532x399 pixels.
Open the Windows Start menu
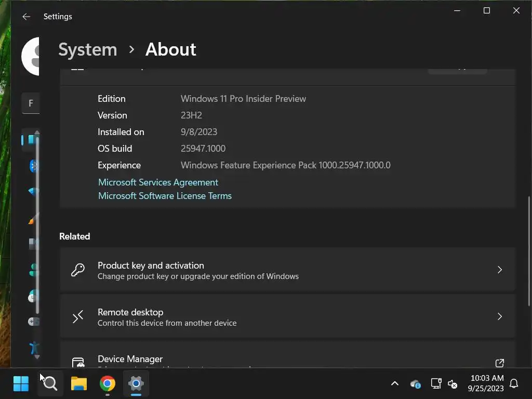click(21, 384)
